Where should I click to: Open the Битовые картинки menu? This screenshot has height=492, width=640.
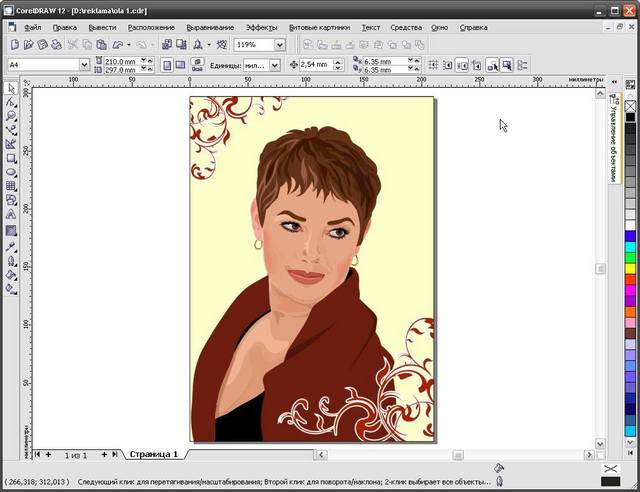click(320, 28)
